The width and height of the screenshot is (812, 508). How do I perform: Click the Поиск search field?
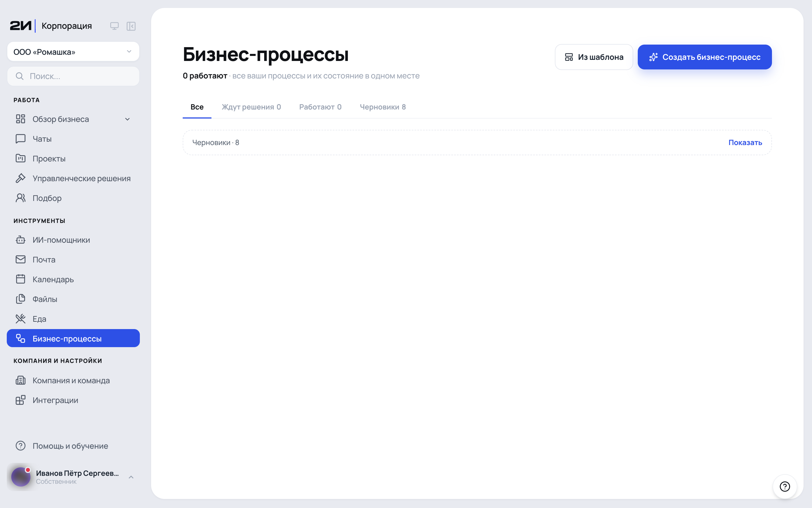click(x=73, y=76)
